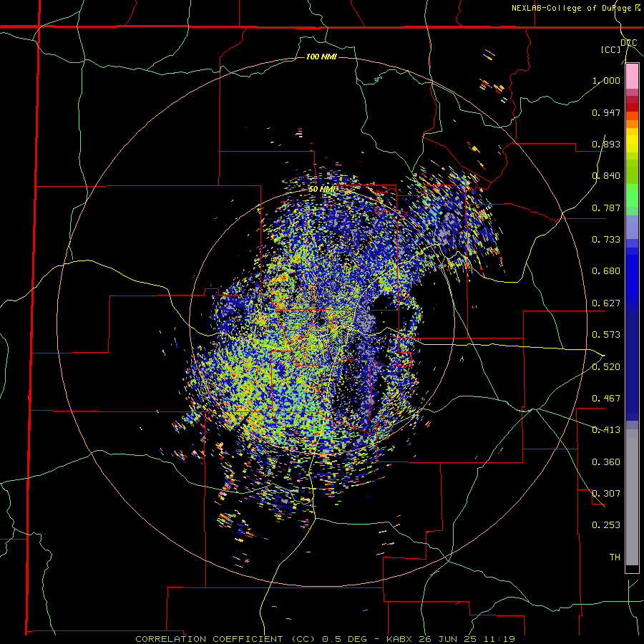Select the 0.893 scale value
Image resolution: width=644 pixels, height=644 pixels.
click(606, 144)
